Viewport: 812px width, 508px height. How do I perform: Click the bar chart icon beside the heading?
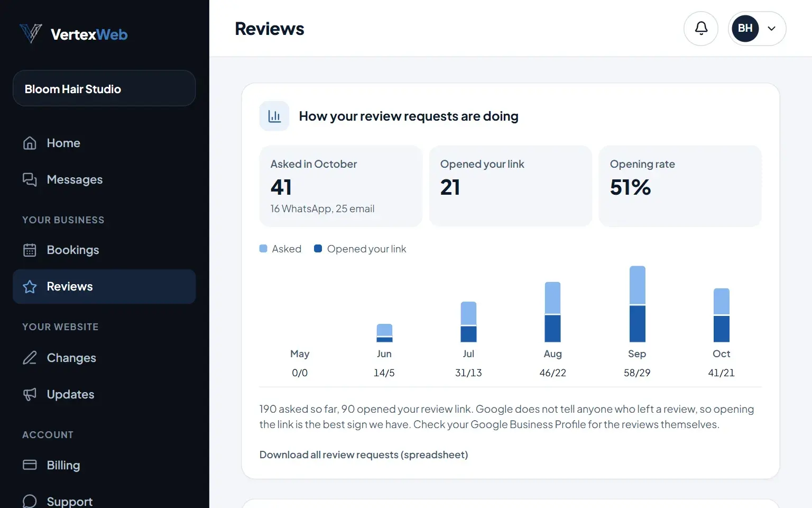coord(274,116)
